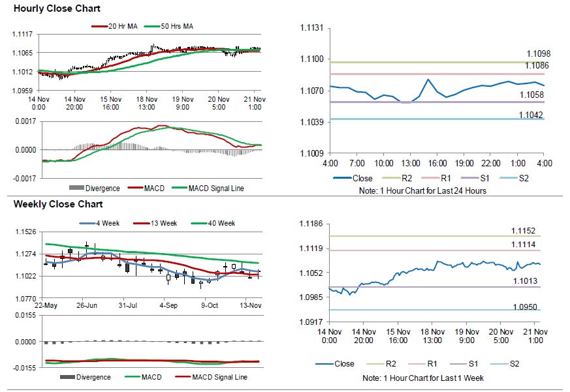Click the 1.1013 support label in weekly chart
Screen dimensions: 570x392
click(525, 281)
